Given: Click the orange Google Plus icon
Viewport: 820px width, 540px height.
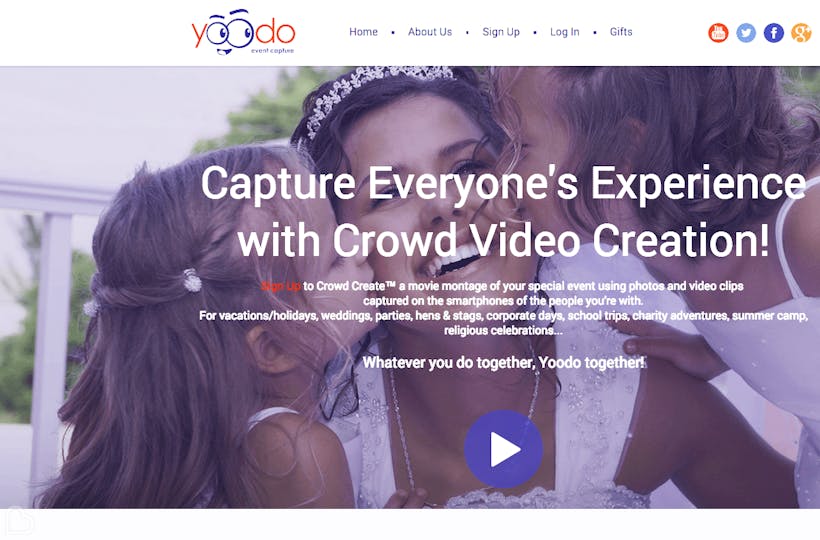Looking at the screenshot, I should click(x=801, y=32).
